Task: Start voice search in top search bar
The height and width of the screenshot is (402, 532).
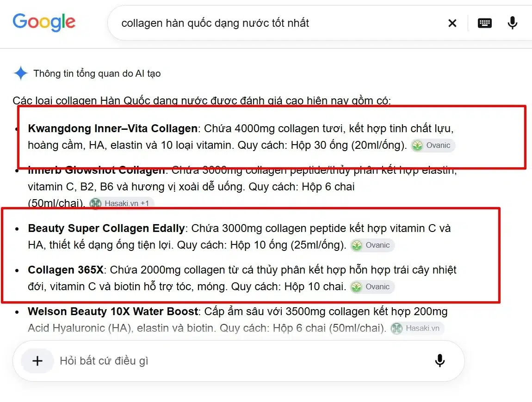Action: coord(512,23)
